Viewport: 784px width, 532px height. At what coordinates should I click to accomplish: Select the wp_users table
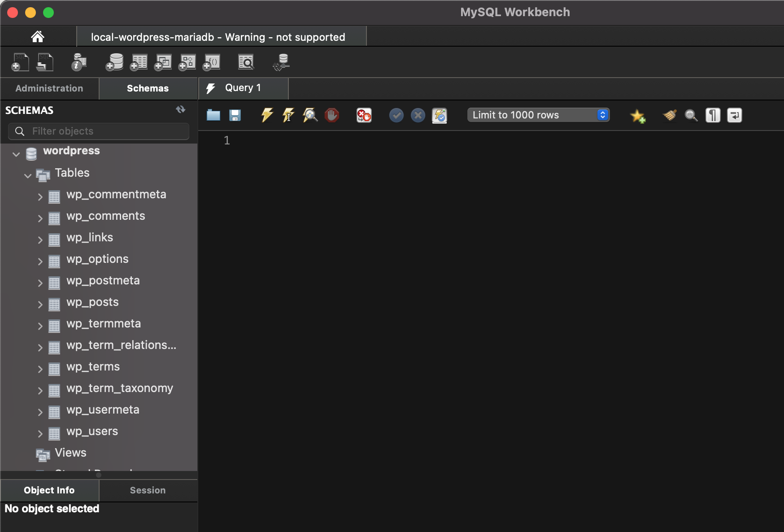[92, 432]
